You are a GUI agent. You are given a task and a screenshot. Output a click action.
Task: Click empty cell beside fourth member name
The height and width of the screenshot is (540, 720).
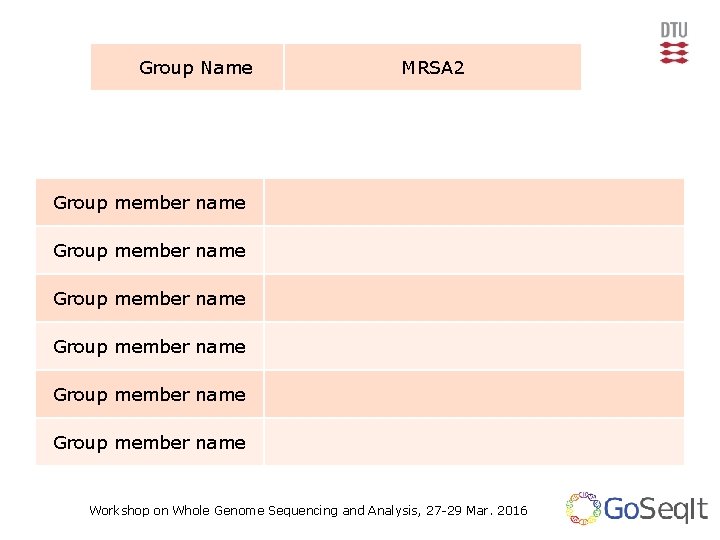click(x=474, y=346)
